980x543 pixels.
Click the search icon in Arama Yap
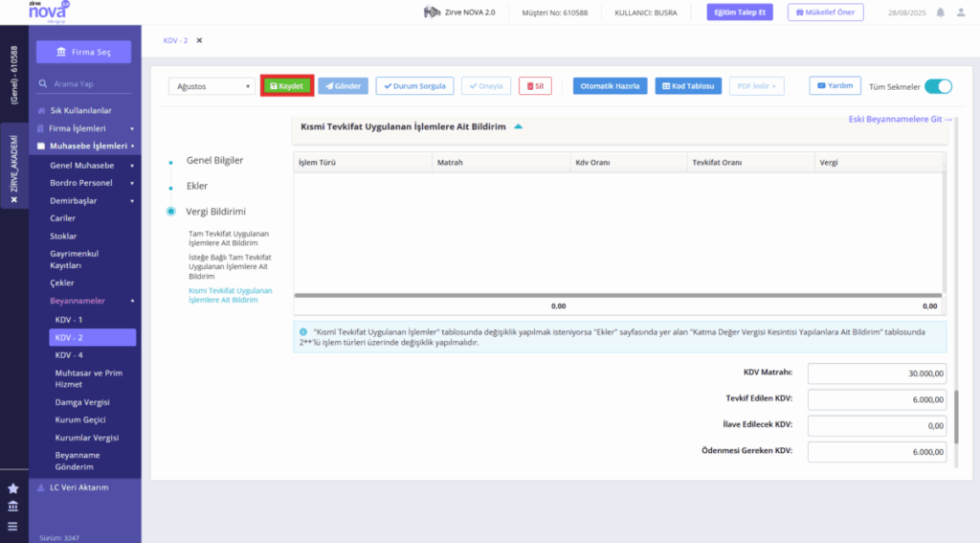(42, 84)
